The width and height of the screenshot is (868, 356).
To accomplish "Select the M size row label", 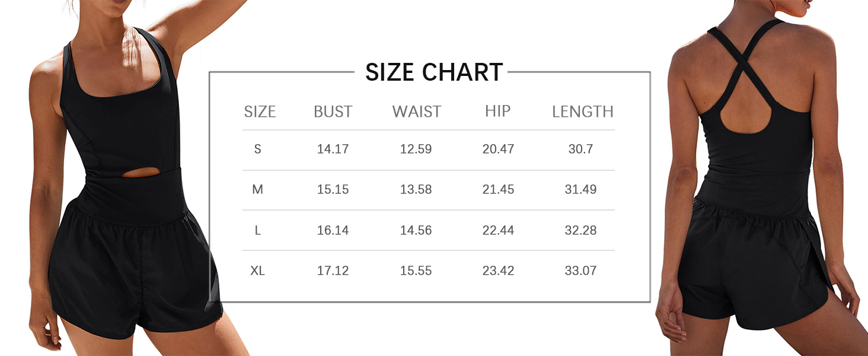I will coord(257,190).
